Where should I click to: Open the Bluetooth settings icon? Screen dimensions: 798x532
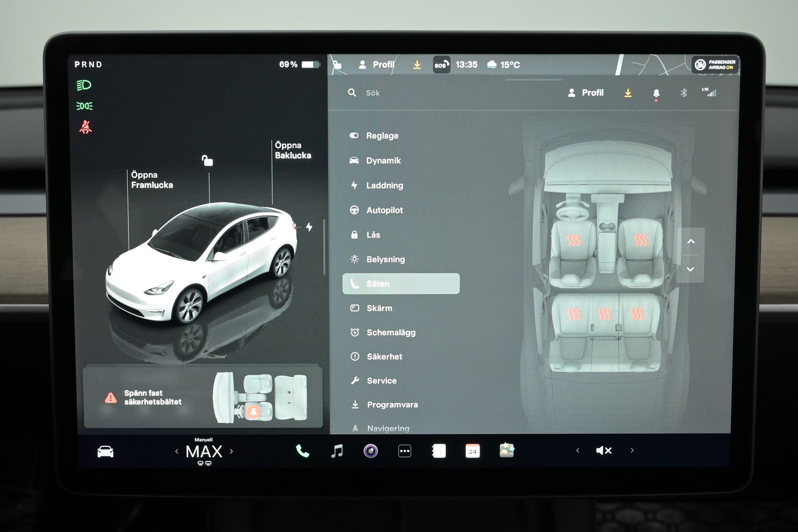click(x=684, y=93)
